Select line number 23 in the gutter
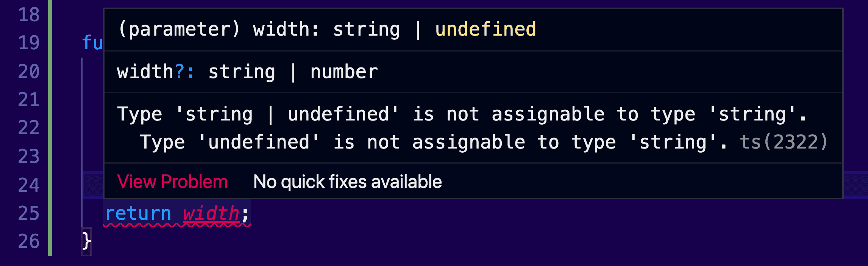This screenshot has height=266, width=868. coord(29,156)
